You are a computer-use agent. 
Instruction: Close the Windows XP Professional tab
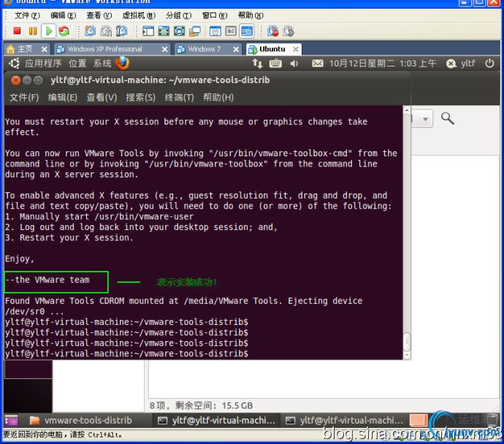tap(164, 49)
